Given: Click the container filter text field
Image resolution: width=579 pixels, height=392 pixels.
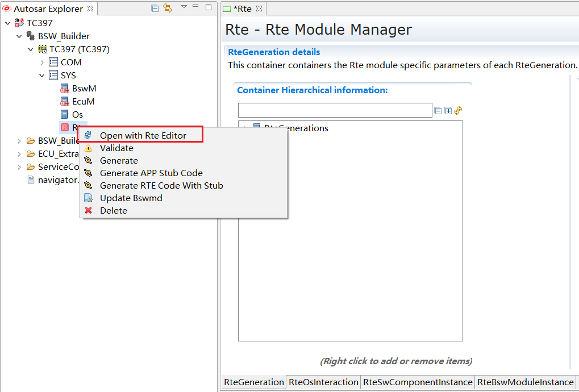Looking at the screenshot, I should 335,110.
